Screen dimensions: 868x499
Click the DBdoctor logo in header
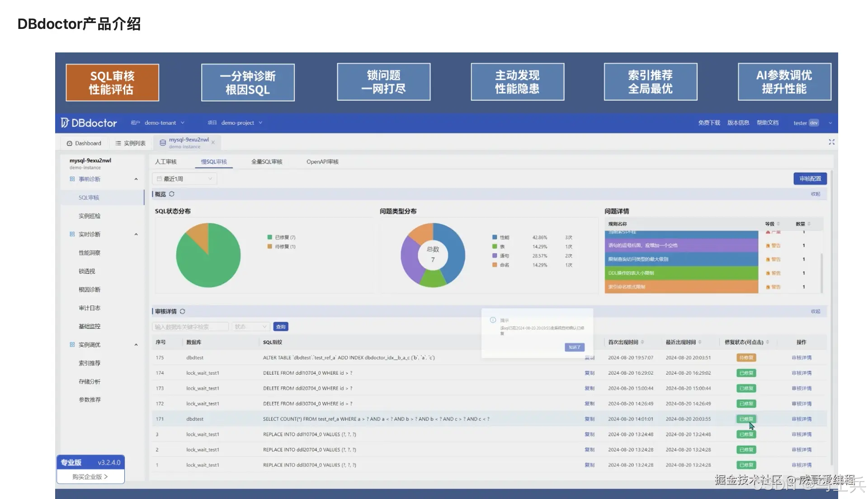click(89, 122)
